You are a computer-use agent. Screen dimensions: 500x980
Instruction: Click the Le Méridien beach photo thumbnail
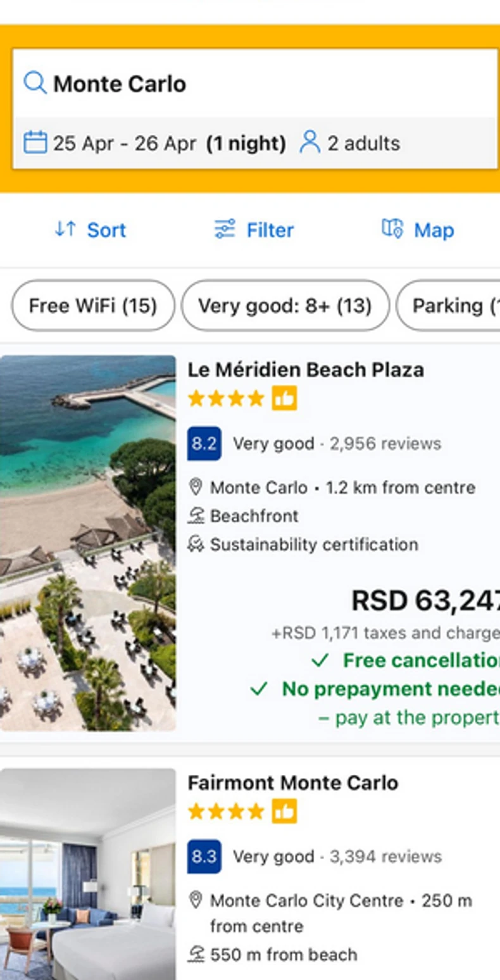point(88,543)
